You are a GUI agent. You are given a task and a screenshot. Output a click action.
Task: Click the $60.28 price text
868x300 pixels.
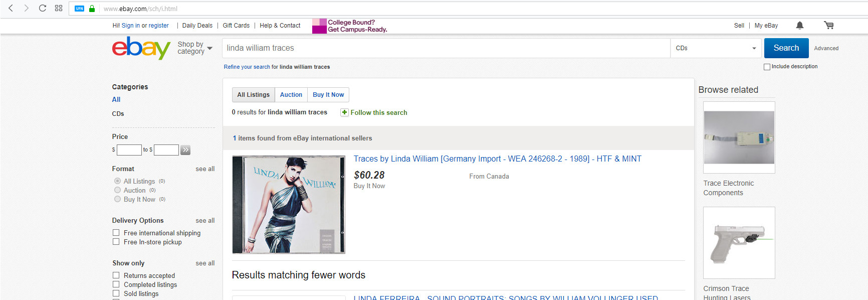pyautogui.click(x=369, y=175)
